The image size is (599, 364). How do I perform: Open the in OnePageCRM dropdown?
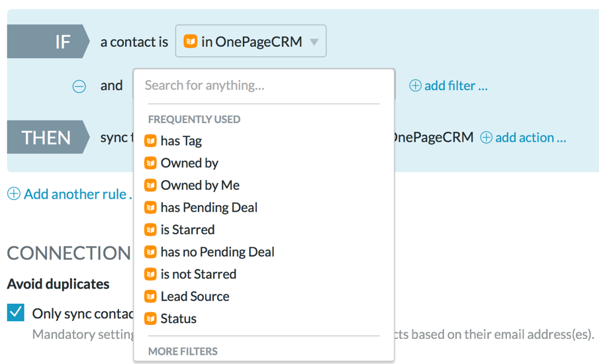point(251,41)
